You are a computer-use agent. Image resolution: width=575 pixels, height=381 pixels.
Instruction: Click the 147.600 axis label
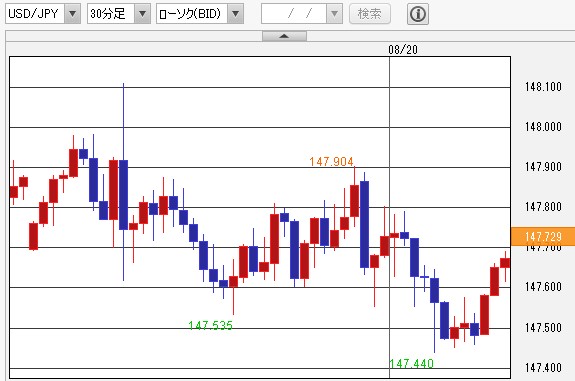click(543, 287)
